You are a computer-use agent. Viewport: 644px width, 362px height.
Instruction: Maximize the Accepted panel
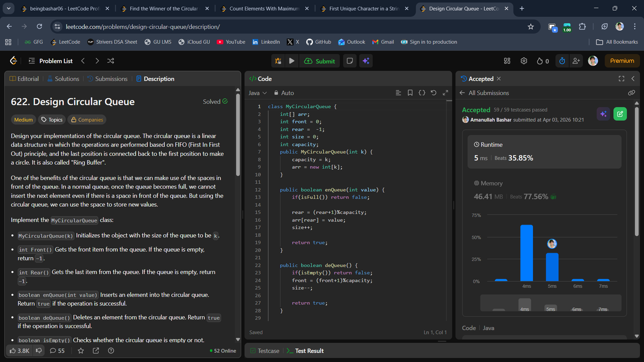(621, 79)
